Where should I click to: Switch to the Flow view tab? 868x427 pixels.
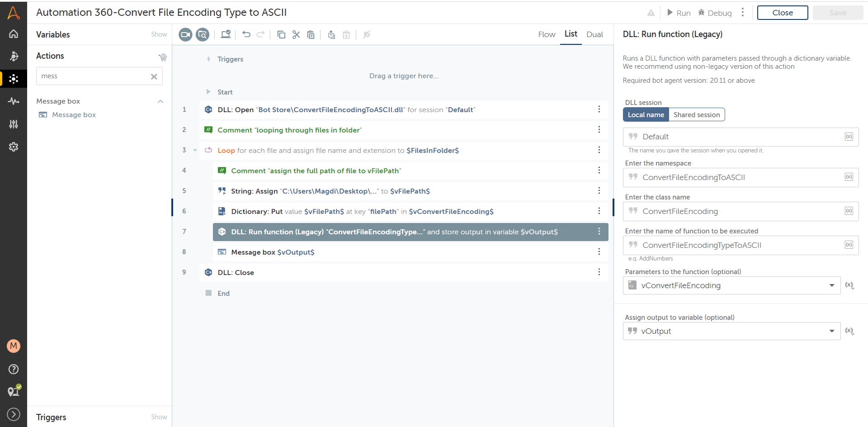[x=547, y=34]
